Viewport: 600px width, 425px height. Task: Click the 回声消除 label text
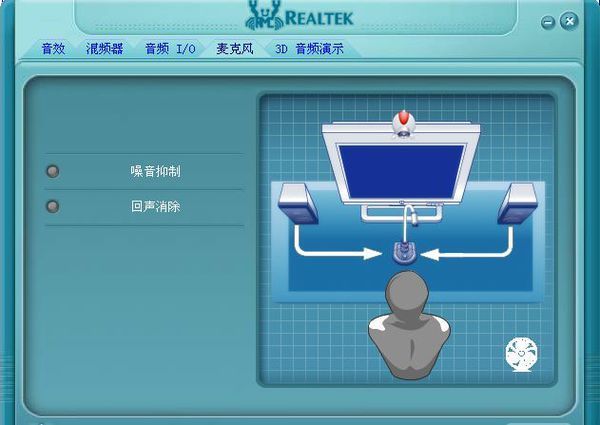point(155,207)
